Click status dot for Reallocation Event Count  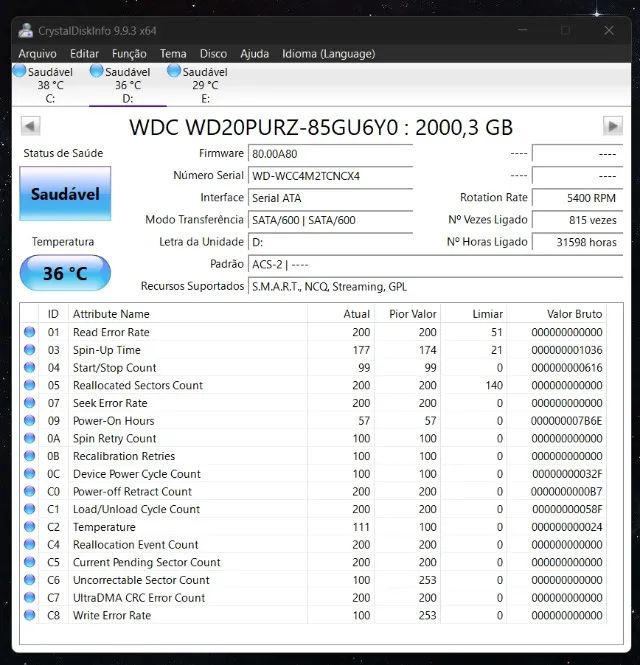(x=29, y=544)
